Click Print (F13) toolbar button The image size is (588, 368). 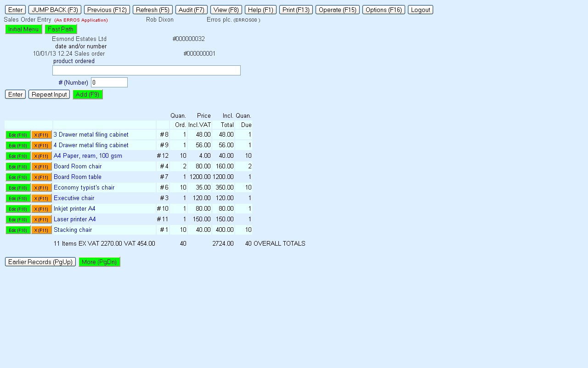pos(296,10)
